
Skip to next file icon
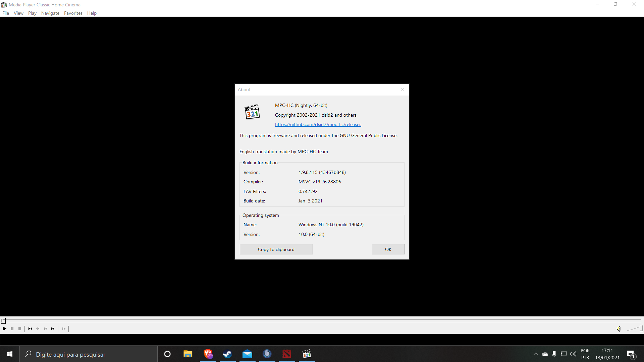click(x=53, y=329)
